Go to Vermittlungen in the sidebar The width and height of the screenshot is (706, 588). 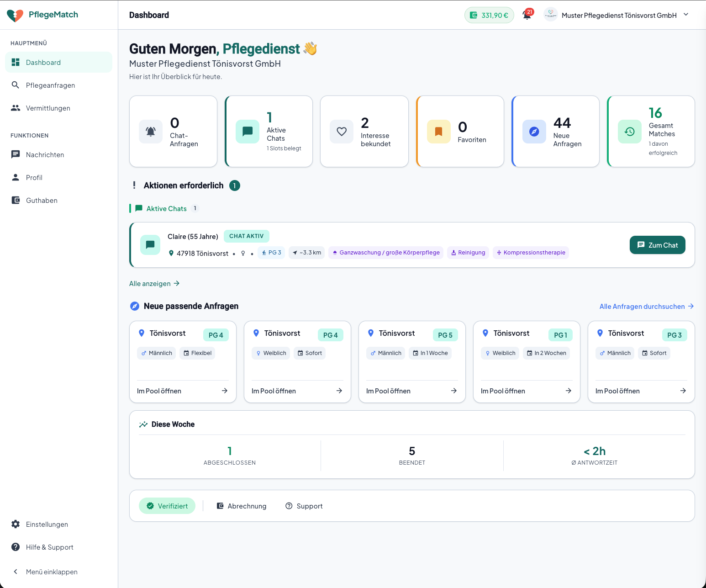(48, 108)
